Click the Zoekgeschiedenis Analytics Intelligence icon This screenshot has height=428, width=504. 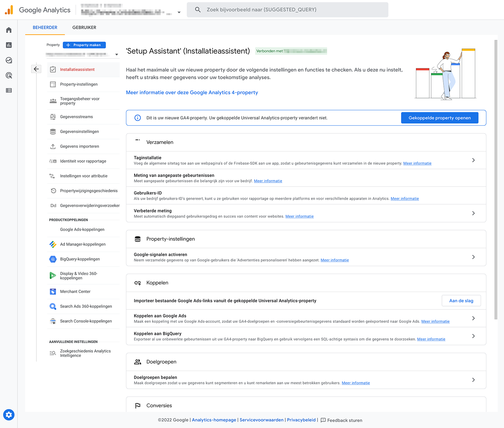tap(53, 353)
